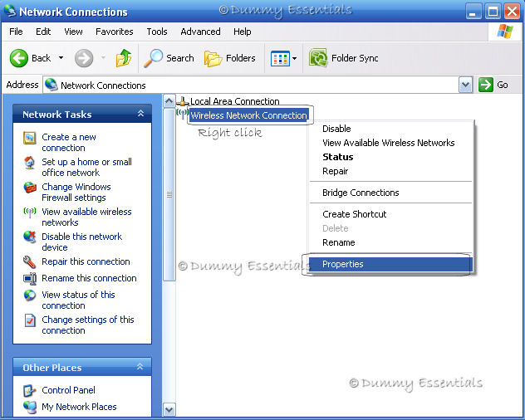
Task: Expand the Address bar dropdown
Action: [465, 85]
